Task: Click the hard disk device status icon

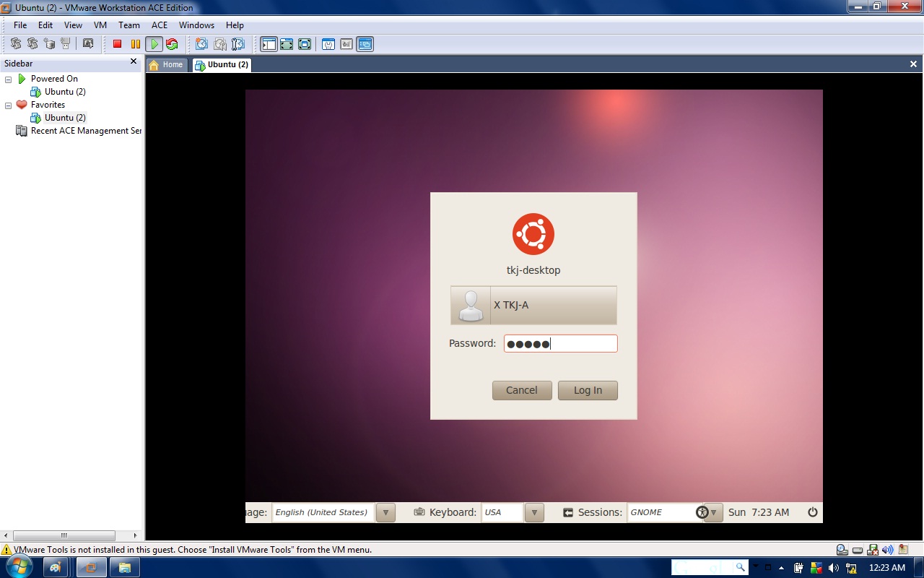Action: pyautogui.click(x=857, y=550)
